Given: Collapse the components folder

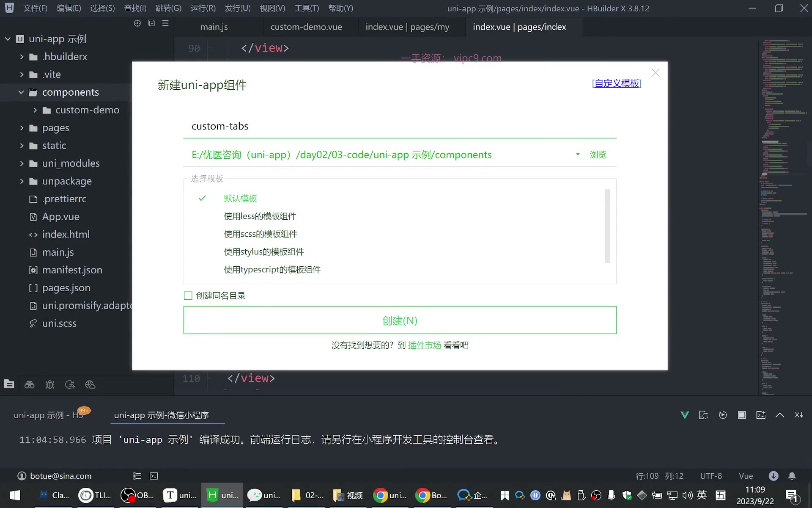Looking at the screenshot, I should (21, 92).
